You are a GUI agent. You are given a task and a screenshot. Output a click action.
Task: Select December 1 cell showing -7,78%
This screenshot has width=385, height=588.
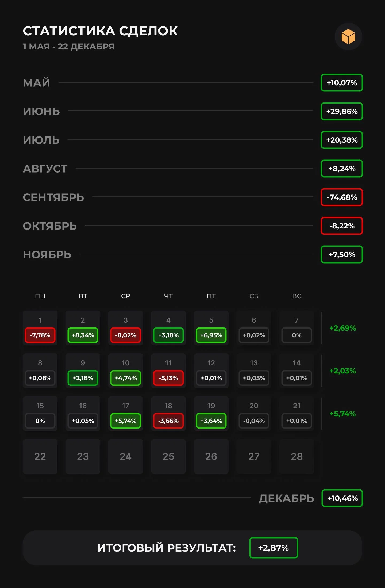click(x=40, y=328)
